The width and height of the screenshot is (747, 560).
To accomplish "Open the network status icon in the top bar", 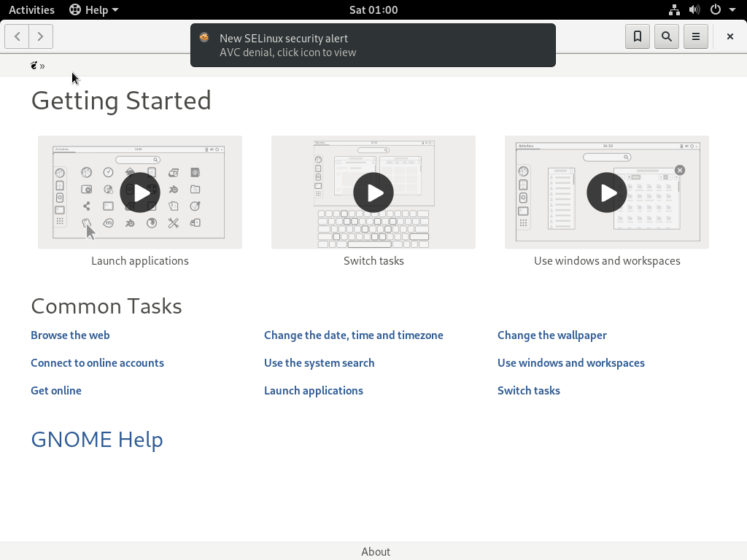I will pyautogui.click(x=673, y=9).
